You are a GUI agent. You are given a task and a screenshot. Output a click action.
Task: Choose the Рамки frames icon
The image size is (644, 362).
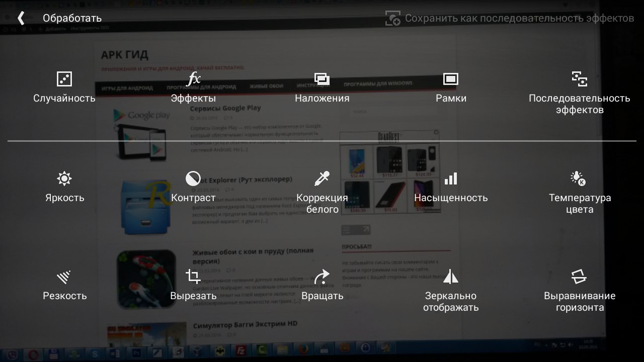[x=451, y=79]
